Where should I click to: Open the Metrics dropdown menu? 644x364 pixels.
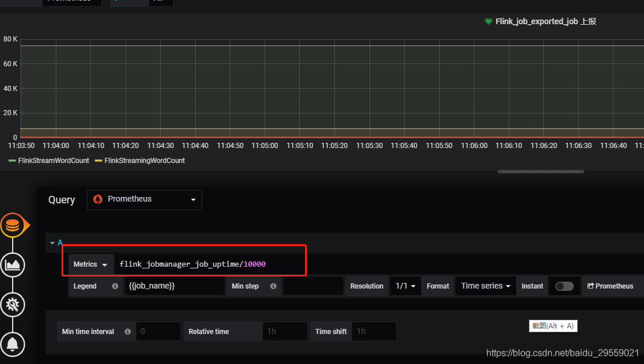90,264
